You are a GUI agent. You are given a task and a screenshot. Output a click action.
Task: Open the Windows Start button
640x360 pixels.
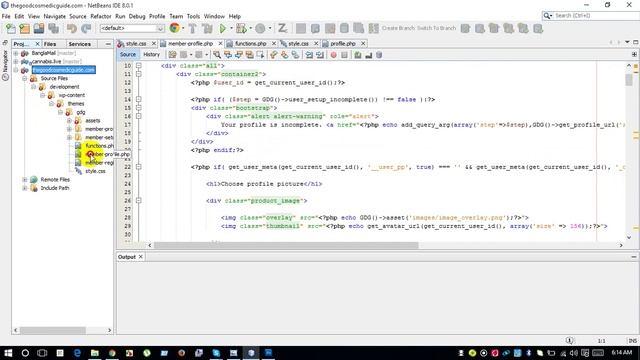point(8,353)
